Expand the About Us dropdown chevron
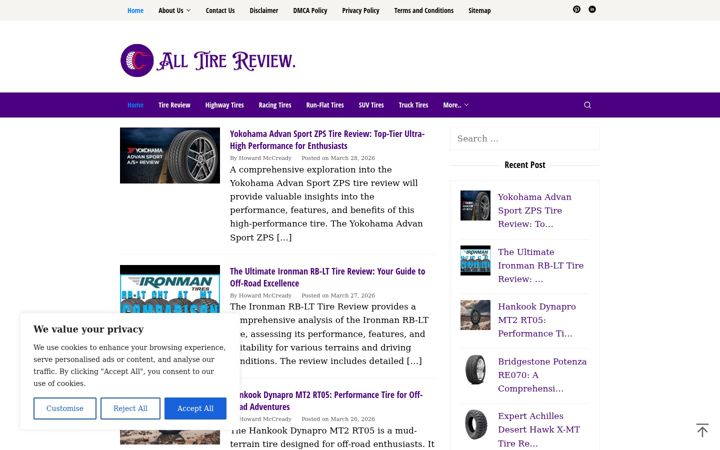The height and width of the screenshot is (450, 720). (188, 11)
